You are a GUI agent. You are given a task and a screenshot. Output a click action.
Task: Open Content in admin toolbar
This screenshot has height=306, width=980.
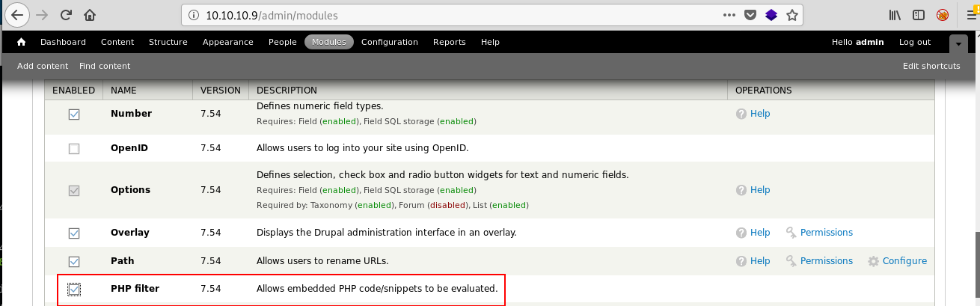(x=117, y=42)
